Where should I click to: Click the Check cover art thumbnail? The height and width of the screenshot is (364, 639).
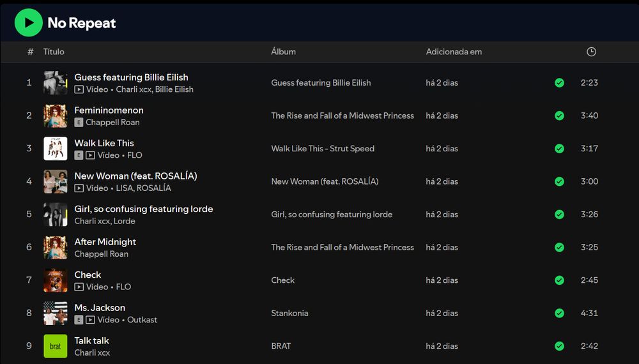pos(56,280)
